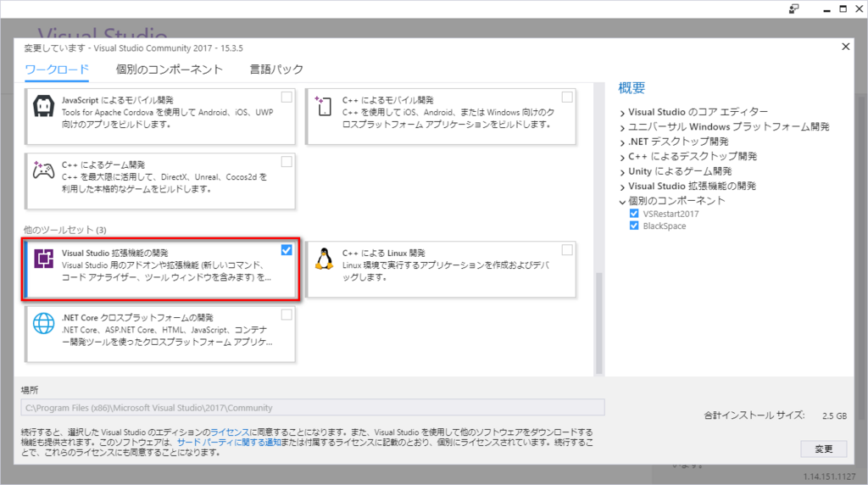The height and width of the screenshot is (485, 868).
Task: Click the .NET Core globe icon
Action: pos(44,323)
